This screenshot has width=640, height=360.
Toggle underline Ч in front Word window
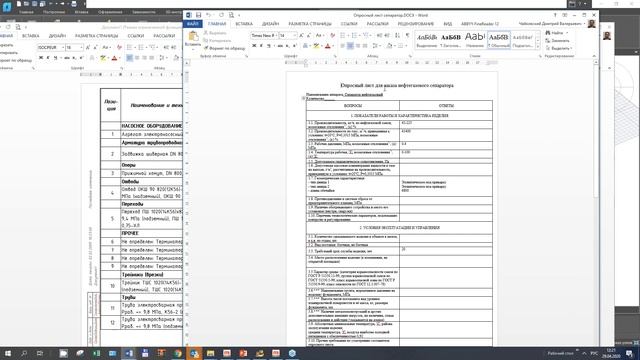point(269,46)
